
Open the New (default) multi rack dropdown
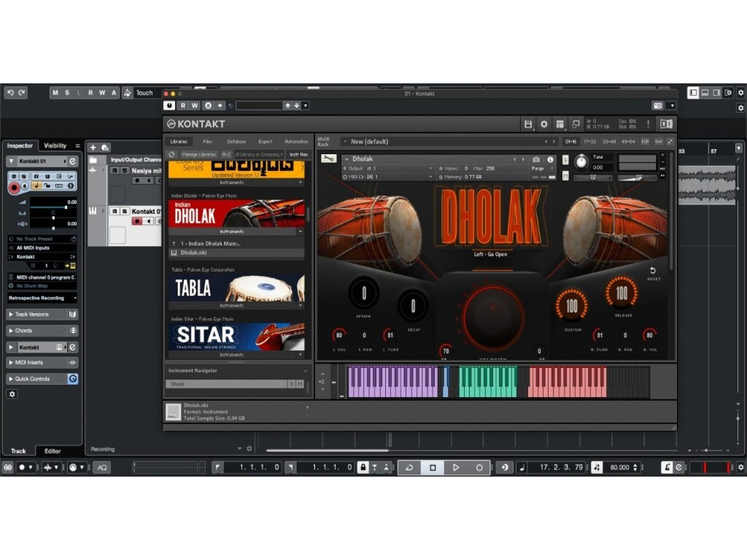click(448, 142)
